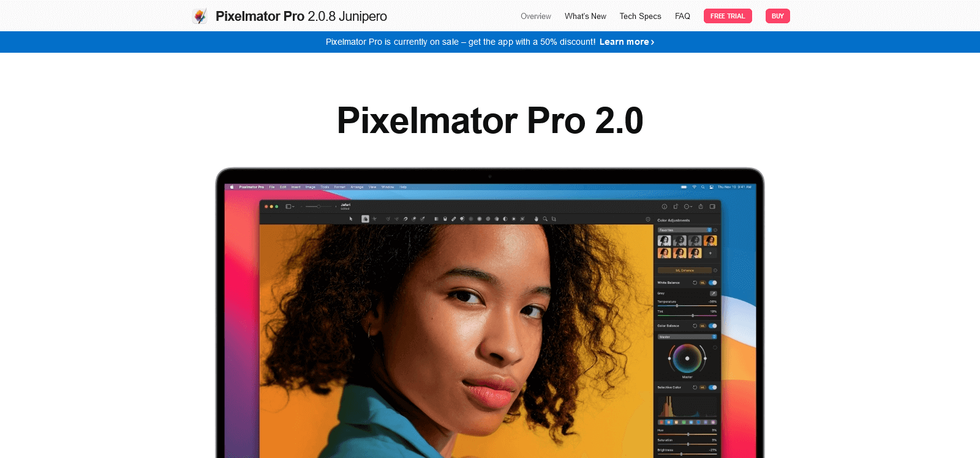The height and width of the screenshot is (458, 980).
Task: Turn off the Color Balance switch
Action: [x=713, y=326]
